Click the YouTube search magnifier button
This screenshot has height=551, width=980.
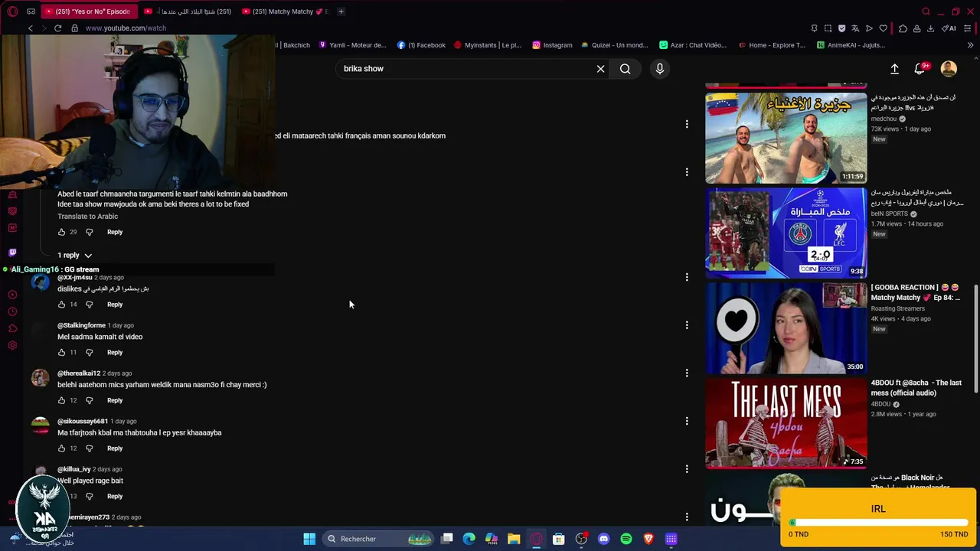pyautogui.click(x=626, y=69)
